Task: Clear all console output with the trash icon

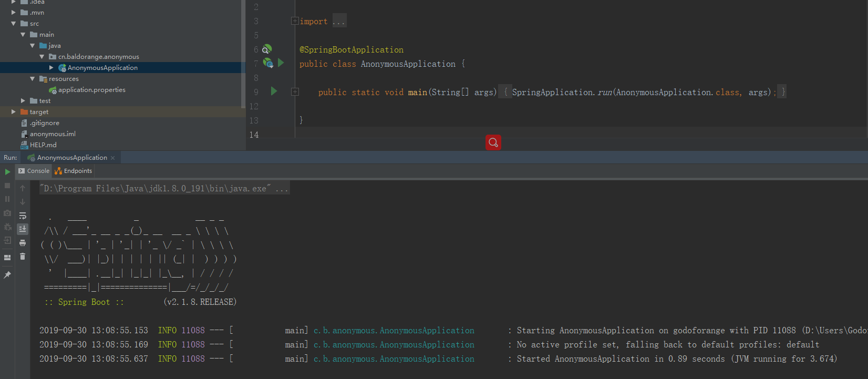Action: [x=23, y=257]
